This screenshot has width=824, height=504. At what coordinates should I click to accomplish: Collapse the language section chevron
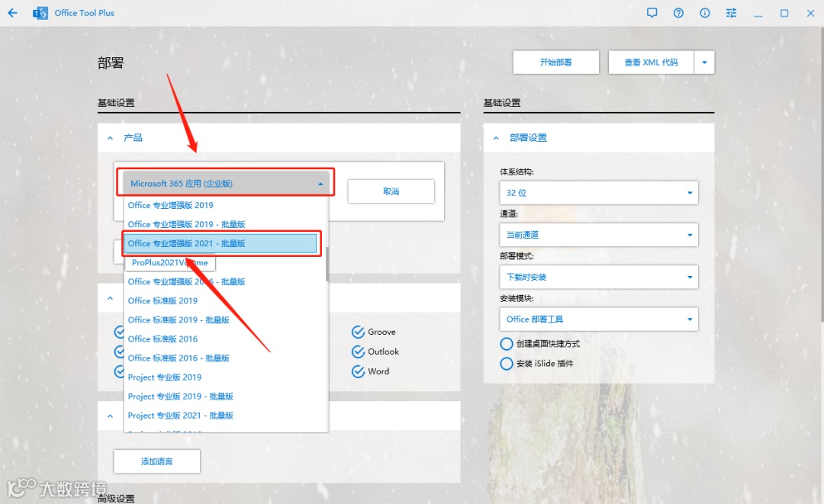(x=110, y=416)
